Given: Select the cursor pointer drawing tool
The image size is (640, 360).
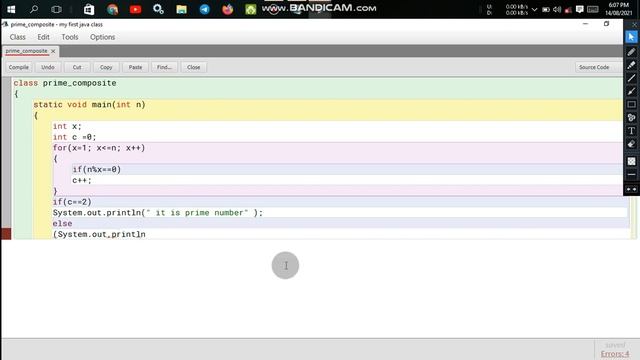Looking at the screenshot, I should [x=631, y=37].
